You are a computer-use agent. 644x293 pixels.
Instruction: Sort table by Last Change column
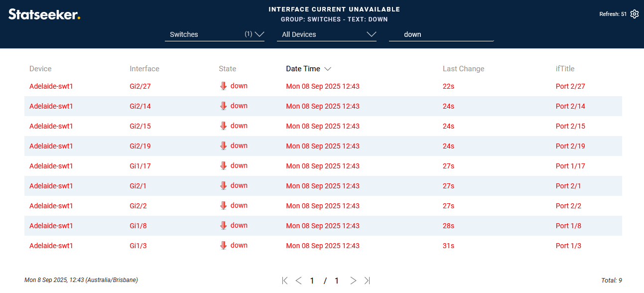coord(463,69)
